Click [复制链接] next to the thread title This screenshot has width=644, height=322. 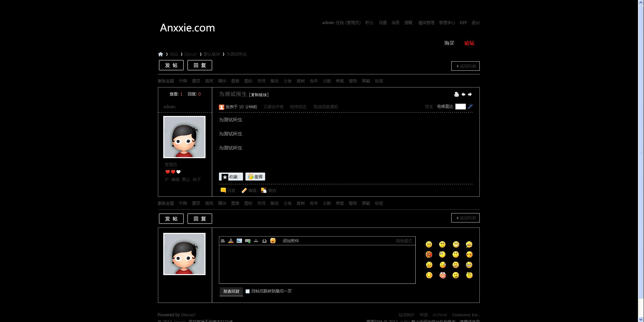point(259,95)
